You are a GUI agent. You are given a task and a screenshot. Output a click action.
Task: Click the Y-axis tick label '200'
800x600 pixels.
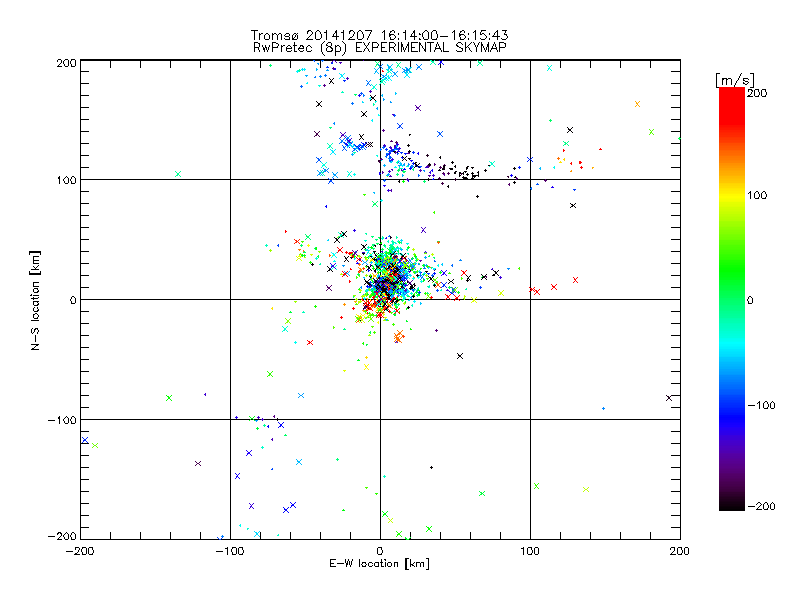[66, 63]
